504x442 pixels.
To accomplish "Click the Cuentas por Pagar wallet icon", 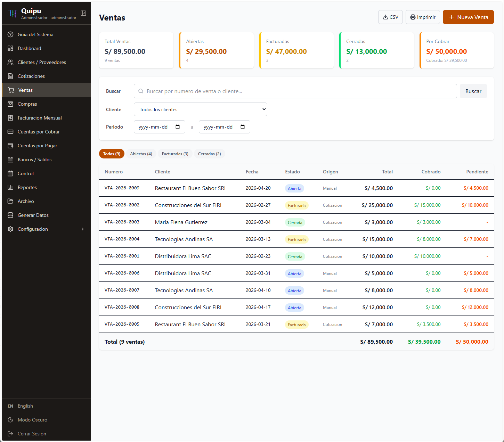I will [10, 146].
